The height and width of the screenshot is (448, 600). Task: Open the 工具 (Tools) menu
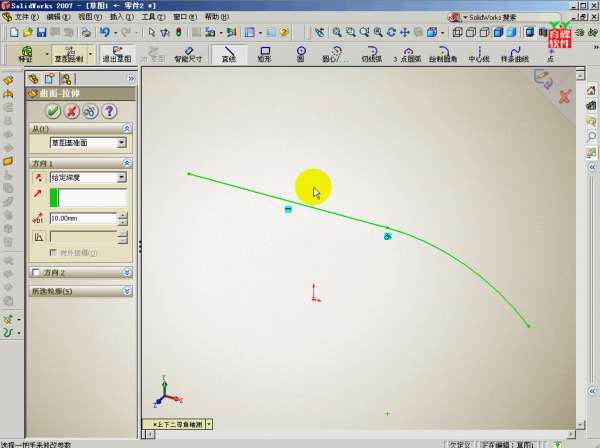coord(150,17)
